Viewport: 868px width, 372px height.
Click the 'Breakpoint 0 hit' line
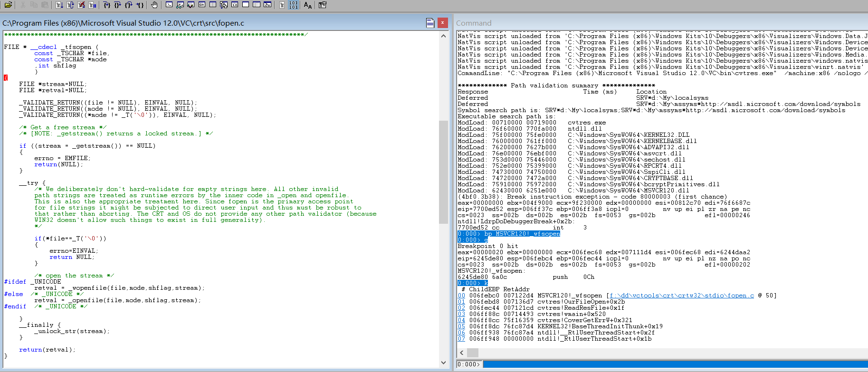point(488,246)
